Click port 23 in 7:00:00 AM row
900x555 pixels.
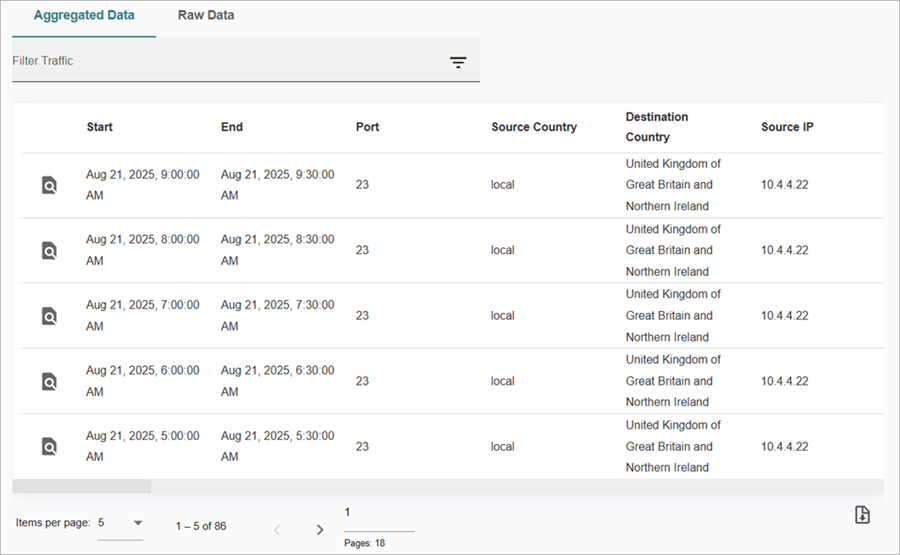pos(362,316)
